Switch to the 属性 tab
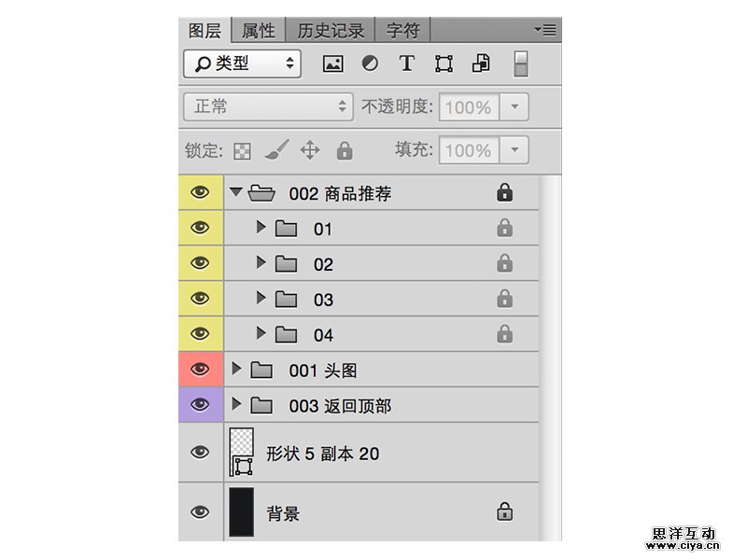Screen dimensions: 747x560 click(259, 31)
